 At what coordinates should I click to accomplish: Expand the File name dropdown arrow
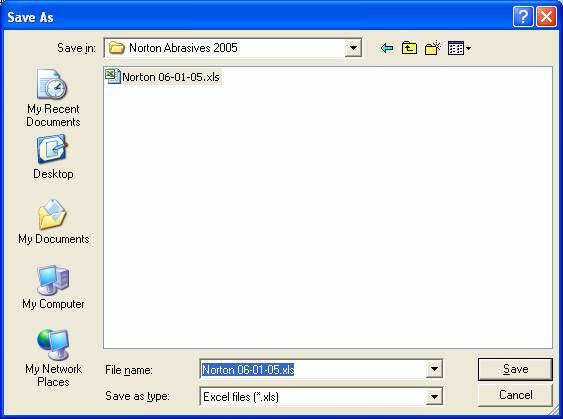[x=434, y=369]
